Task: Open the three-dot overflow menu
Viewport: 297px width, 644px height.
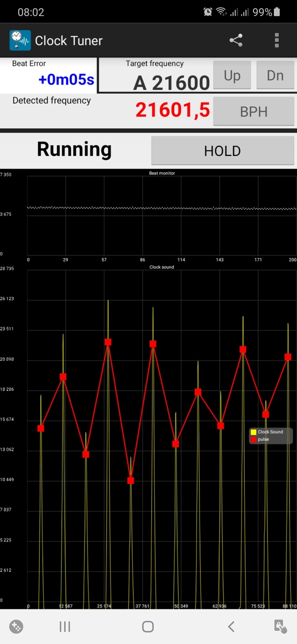Action: coord(276,40)
